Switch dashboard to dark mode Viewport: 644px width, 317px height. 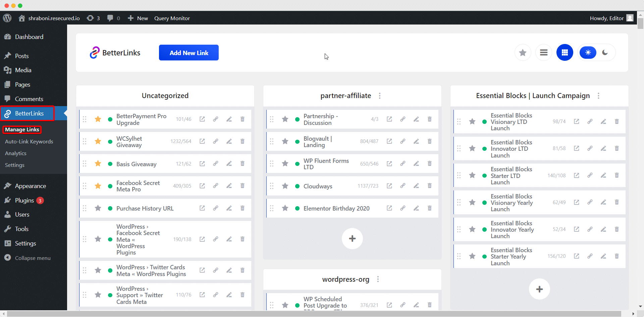(x=606, y=52)
